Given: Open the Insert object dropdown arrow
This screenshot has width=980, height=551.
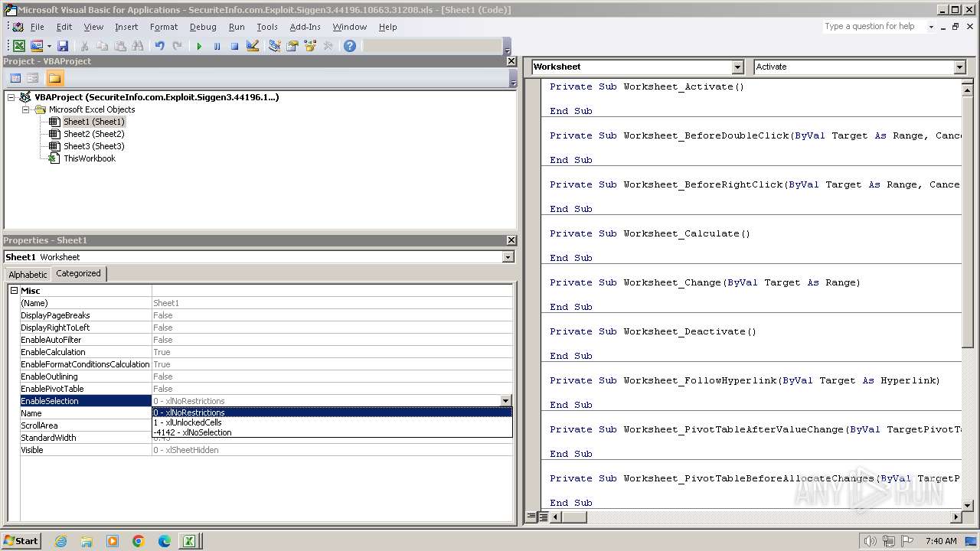Looking at the screenshot, I should pyautogui.click(x=49, y=46).
